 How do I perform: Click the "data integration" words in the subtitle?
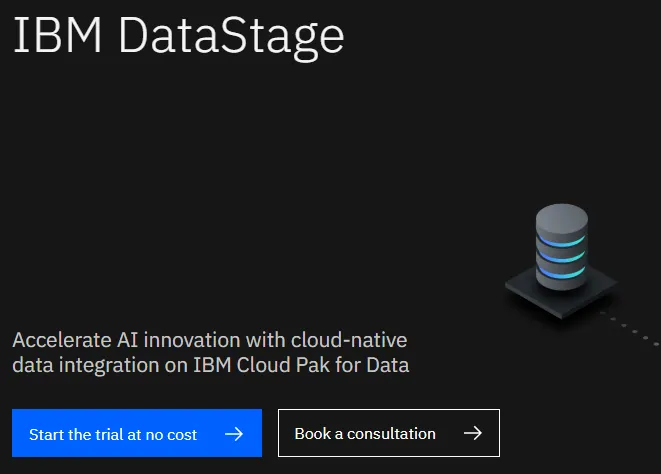[86, 366]
